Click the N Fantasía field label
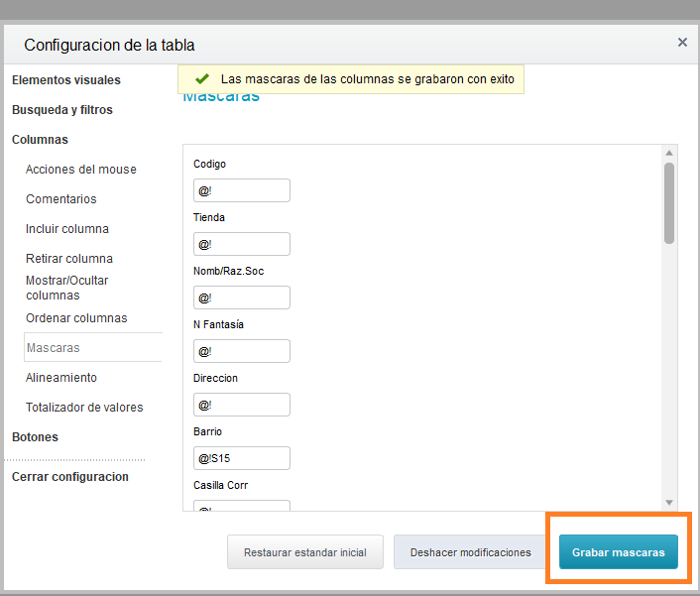The width and height of the screenshot is (700, 596). click(x=218, y=324)
